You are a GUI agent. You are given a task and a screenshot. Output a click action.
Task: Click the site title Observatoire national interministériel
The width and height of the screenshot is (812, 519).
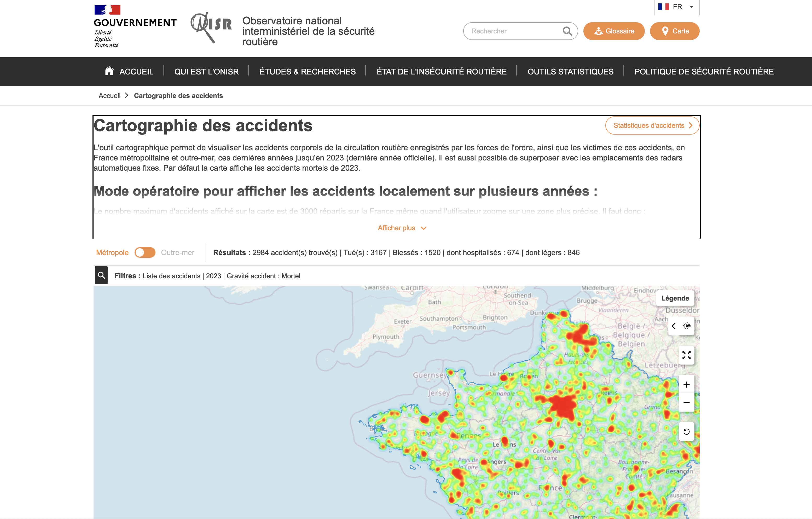coord(308,31)
